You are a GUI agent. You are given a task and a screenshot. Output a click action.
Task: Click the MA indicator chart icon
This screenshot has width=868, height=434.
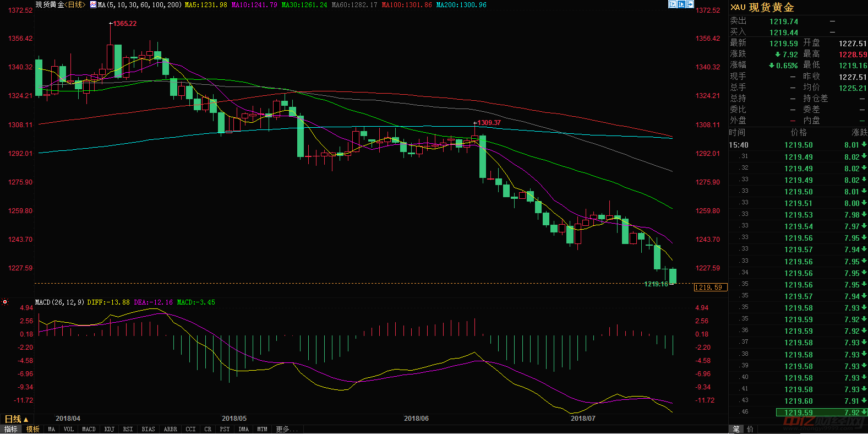pos(93,4)
